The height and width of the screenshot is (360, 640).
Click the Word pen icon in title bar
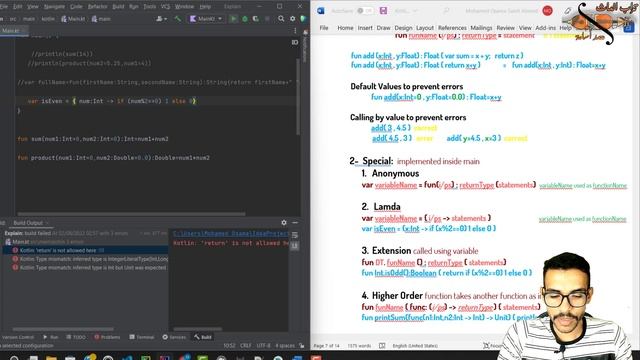[x=567, y=11]
